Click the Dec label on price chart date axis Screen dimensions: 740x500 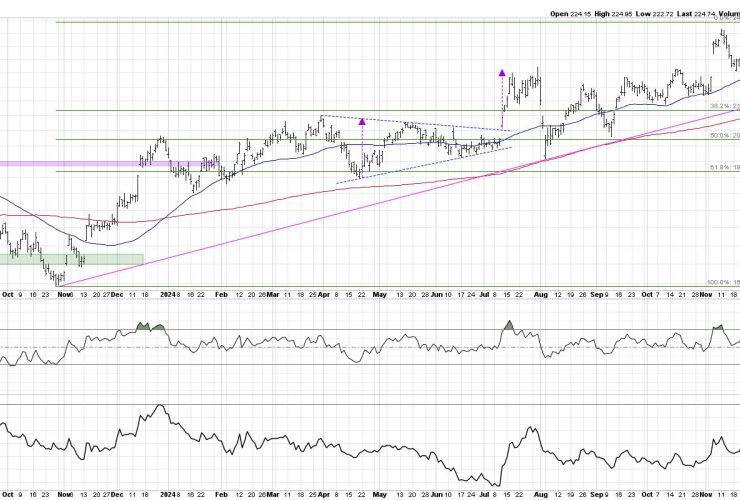[x=117, y=295]
